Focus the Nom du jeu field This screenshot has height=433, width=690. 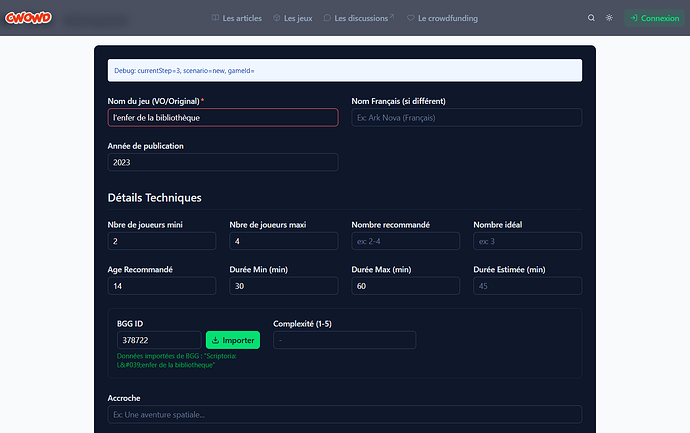coord(222,118)
